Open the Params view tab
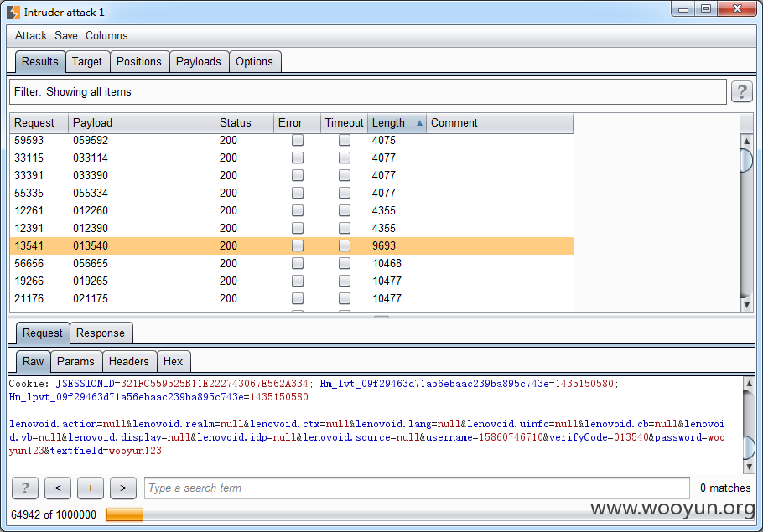Screen dimensions: 763x532 [x=75, y=361]
